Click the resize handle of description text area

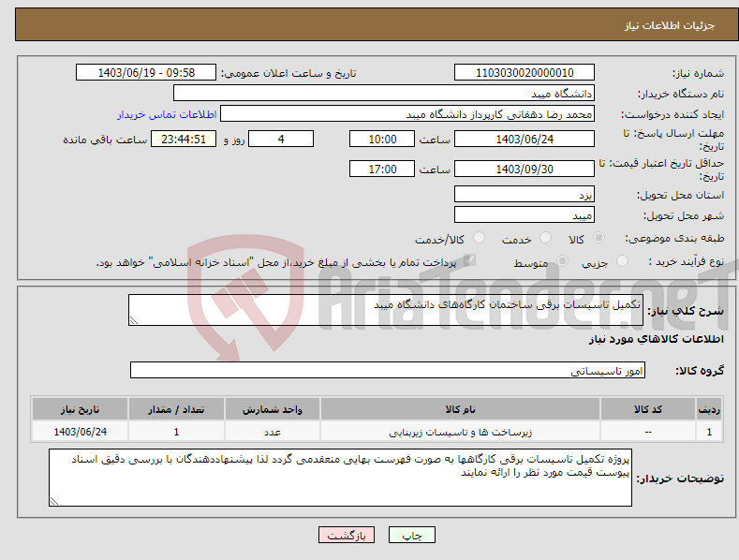(x=134, y=320)
